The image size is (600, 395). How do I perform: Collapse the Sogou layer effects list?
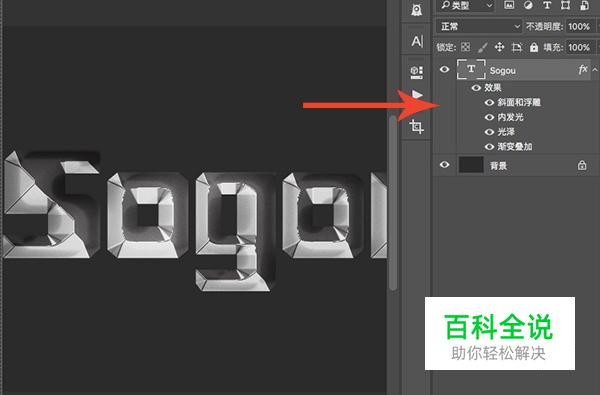[x=595, y=70]
